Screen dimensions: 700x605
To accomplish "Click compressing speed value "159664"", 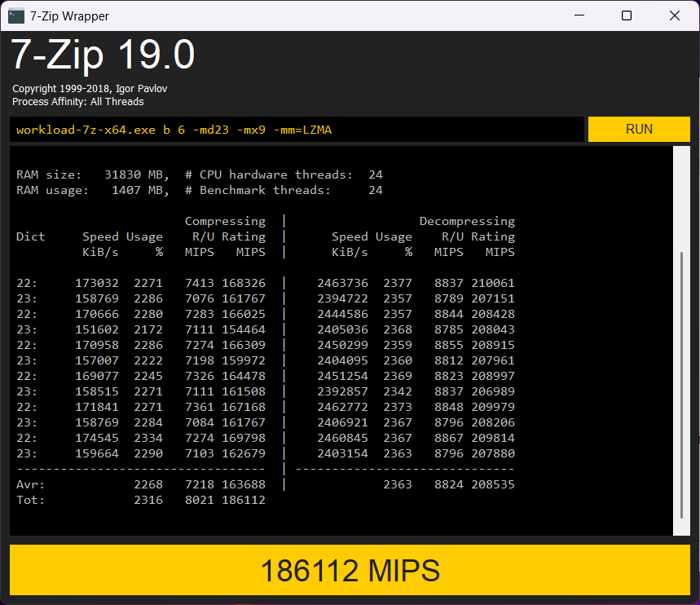I will tap(97, 453).
